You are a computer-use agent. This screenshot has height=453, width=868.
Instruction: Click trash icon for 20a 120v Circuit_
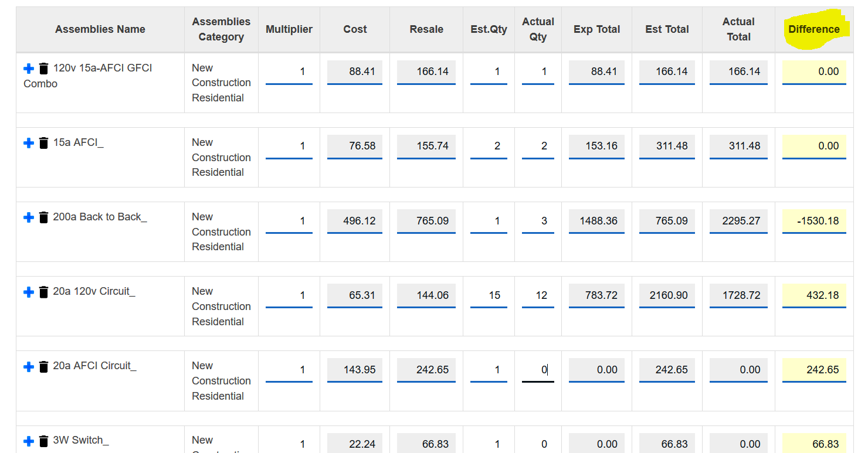[x=43, y=291]
